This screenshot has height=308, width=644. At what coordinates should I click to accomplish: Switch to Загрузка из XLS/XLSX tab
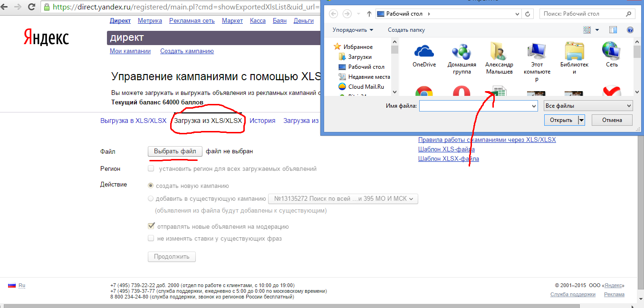pyautogui.click(x=208, y=121)
